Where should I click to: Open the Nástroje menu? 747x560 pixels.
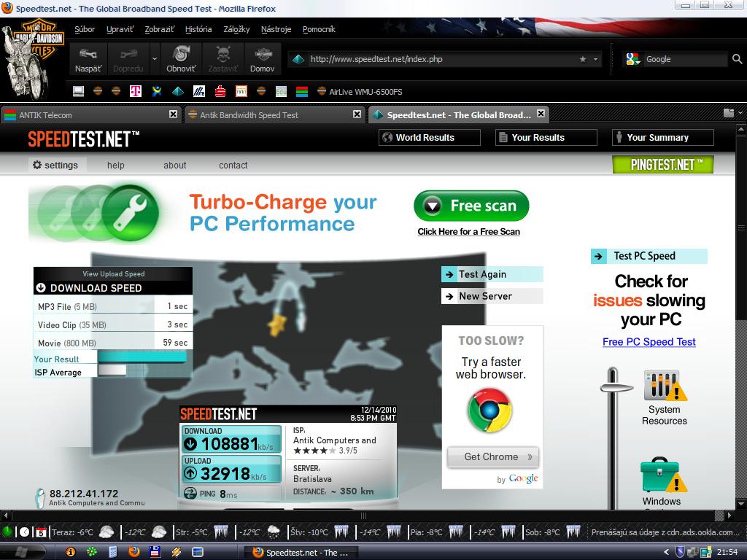(276, 29)
